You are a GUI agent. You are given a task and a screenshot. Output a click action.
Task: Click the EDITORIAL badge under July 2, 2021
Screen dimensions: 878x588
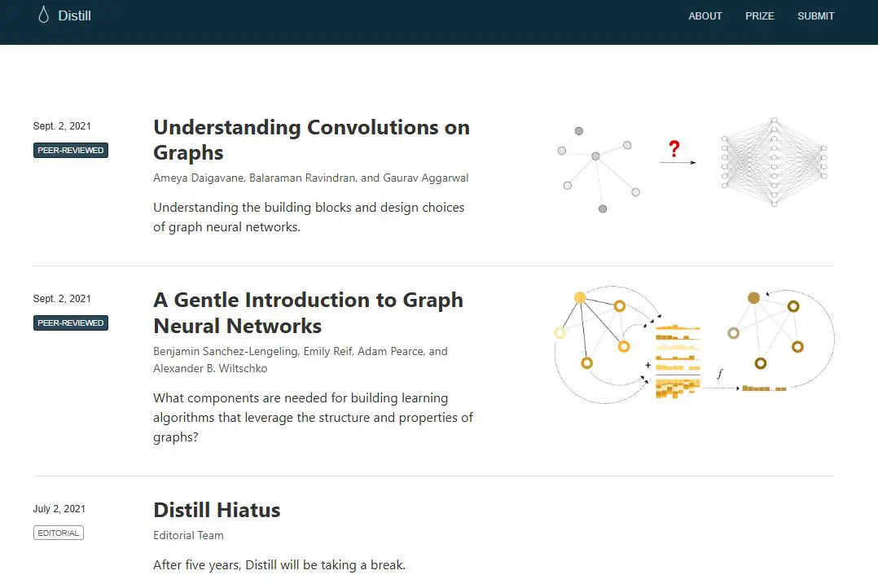point(58,532)
